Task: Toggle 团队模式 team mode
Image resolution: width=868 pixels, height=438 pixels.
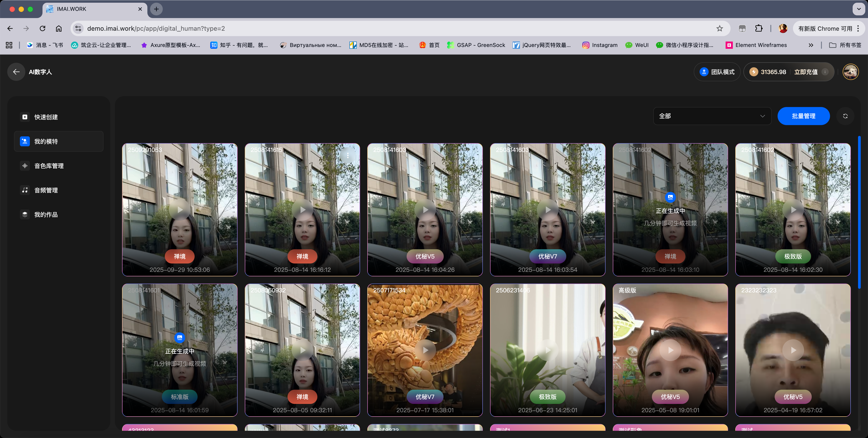Action: click(717, 72)
